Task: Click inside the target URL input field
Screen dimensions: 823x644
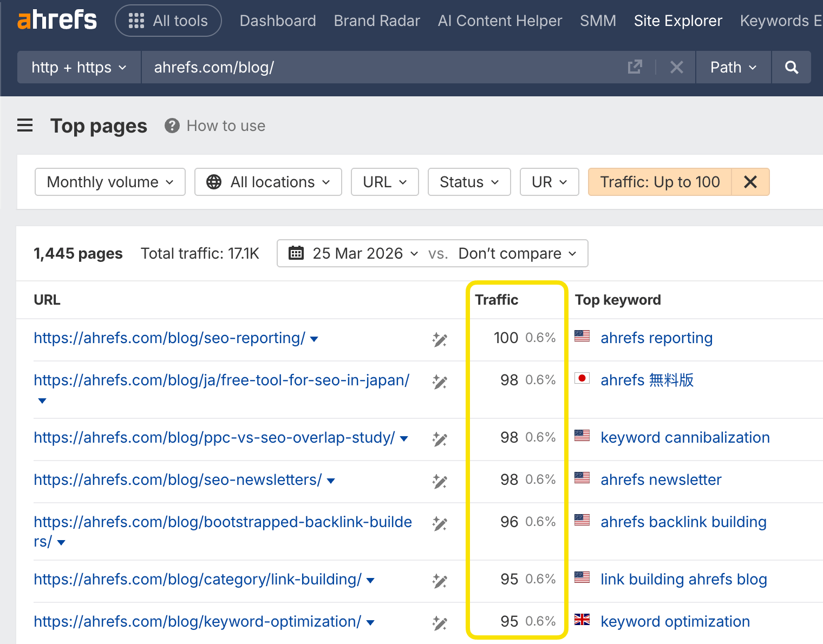Action: click(x=379, y=67)
